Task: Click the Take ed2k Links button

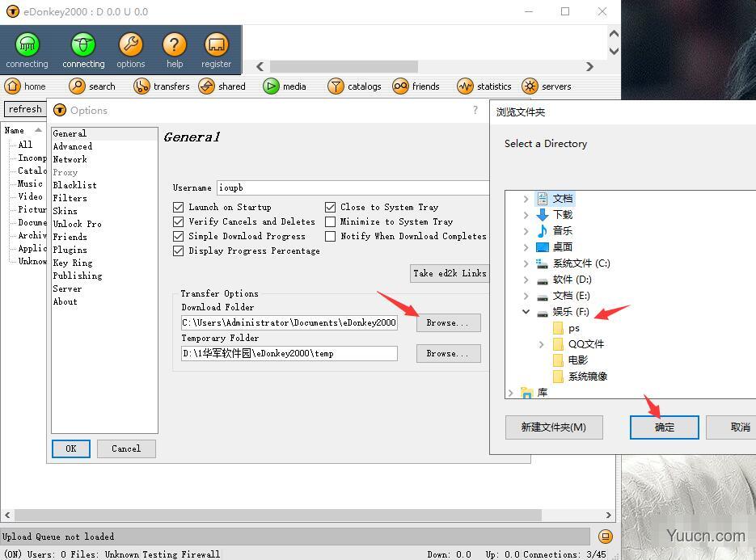Action: 450,273
